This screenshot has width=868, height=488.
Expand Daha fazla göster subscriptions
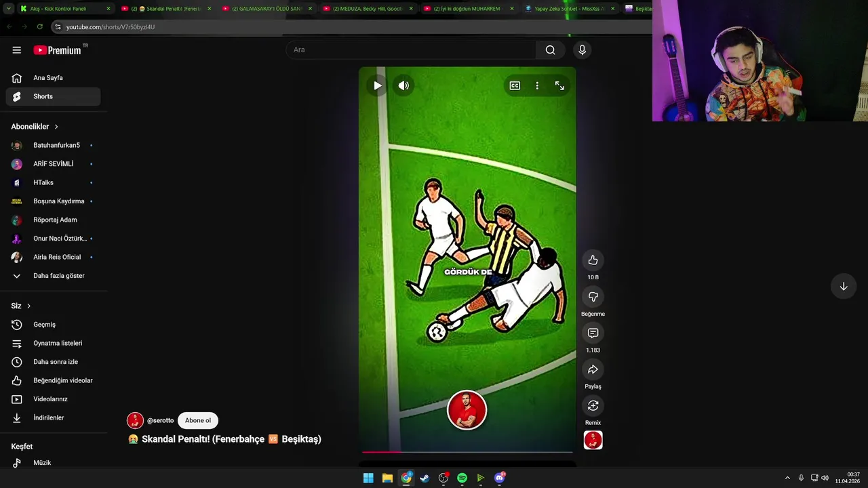click(53, 276)
